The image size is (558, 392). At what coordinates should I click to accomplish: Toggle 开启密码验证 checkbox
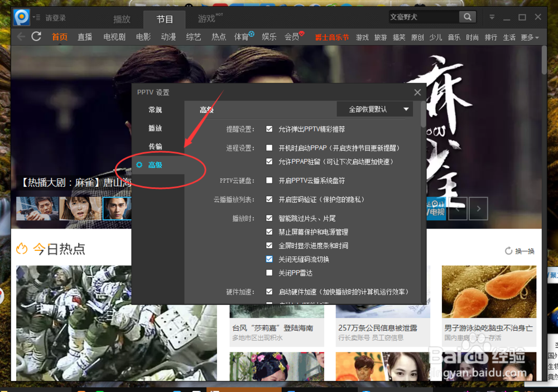point(270,199)
